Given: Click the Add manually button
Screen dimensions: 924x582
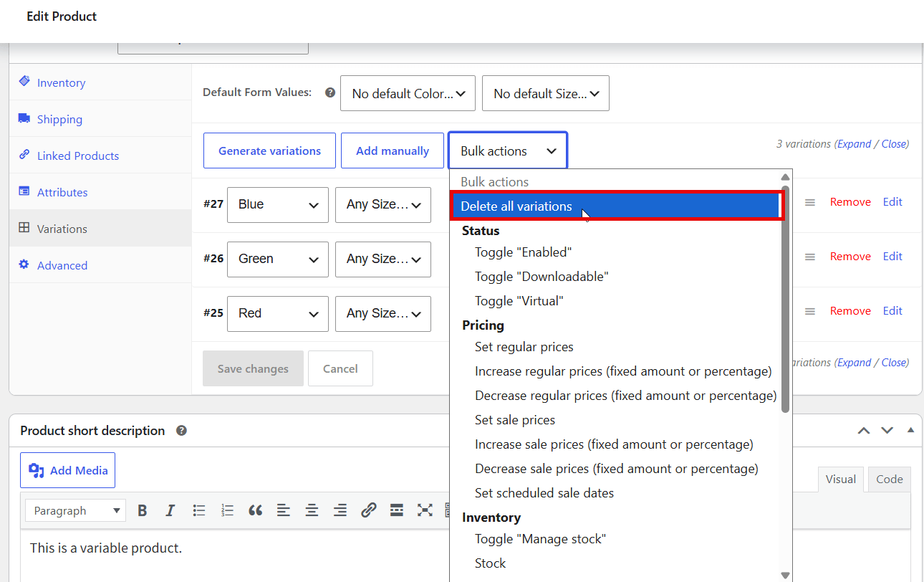Looking at the screenshot, I should (393, 151).
